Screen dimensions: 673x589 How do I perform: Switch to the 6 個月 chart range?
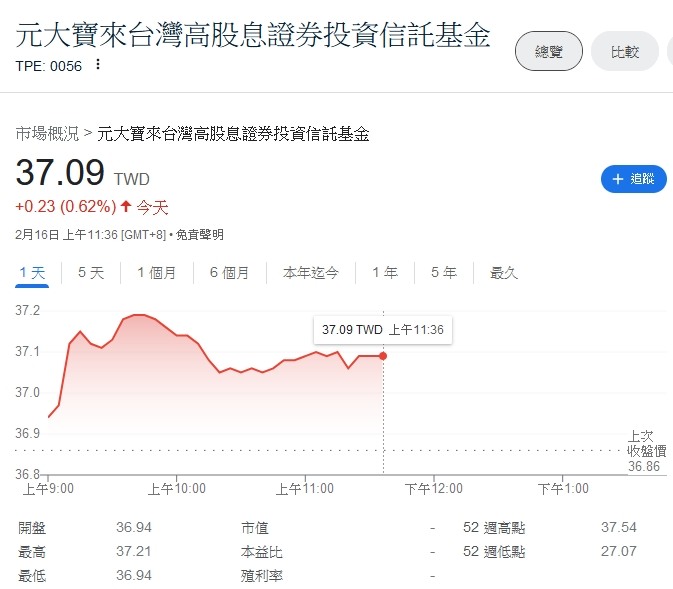click(x=230, y=273)
